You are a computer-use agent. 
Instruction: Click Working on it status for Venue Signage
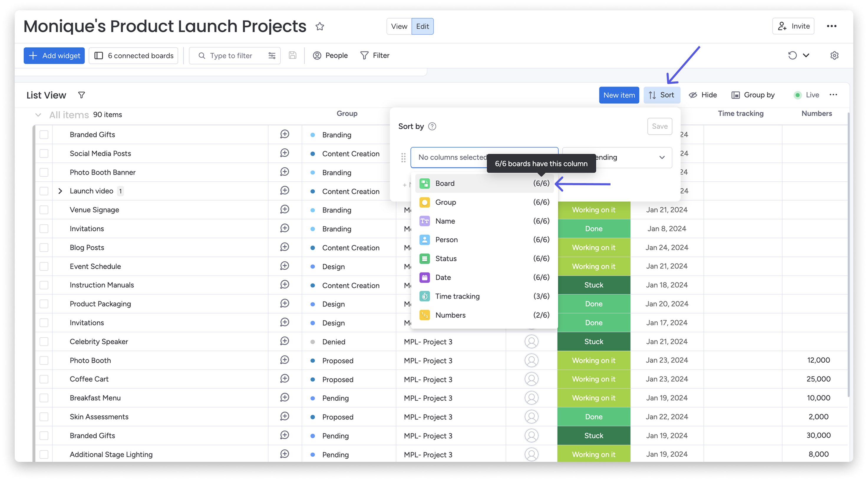click(594, 210)
